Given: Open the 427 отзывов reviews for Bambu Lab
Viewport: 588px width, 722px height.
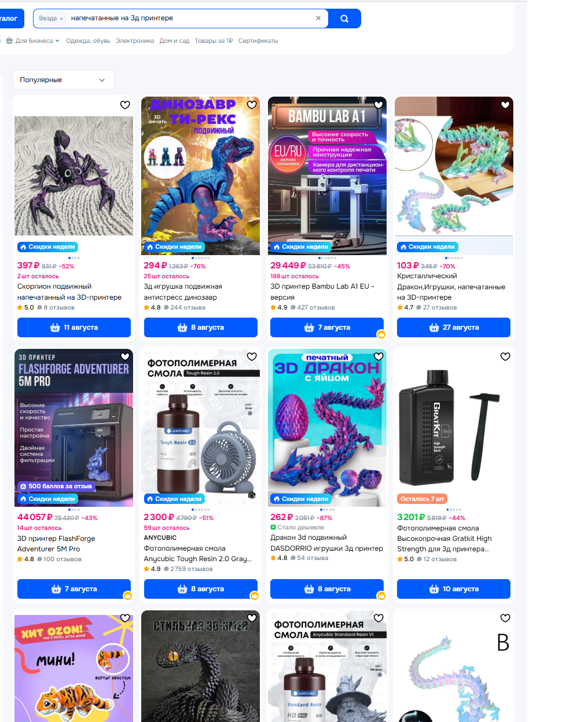Looking at the screenshot, I should pyautogui.click(x=313, y=308).
